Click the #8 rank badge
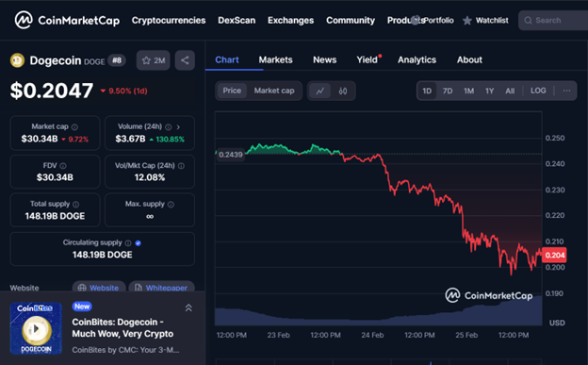Image resolution: width=588 pixels, height=365 pixels. click(x=117, y=60)
